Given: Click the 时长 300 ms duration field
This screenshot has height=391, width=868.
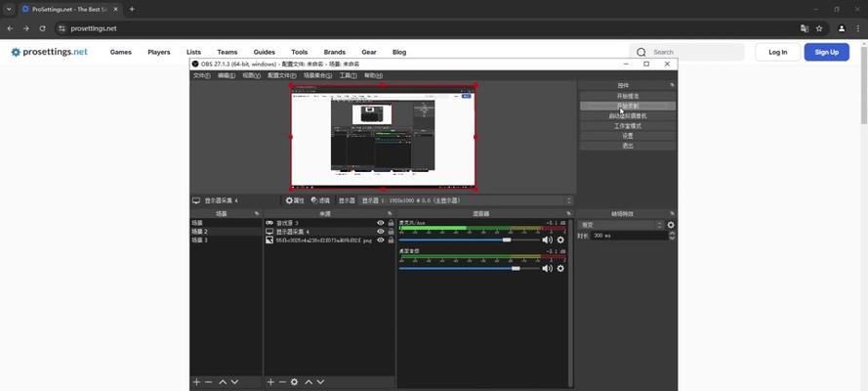Looking at the screenshot, I should [x=630, y=236].
